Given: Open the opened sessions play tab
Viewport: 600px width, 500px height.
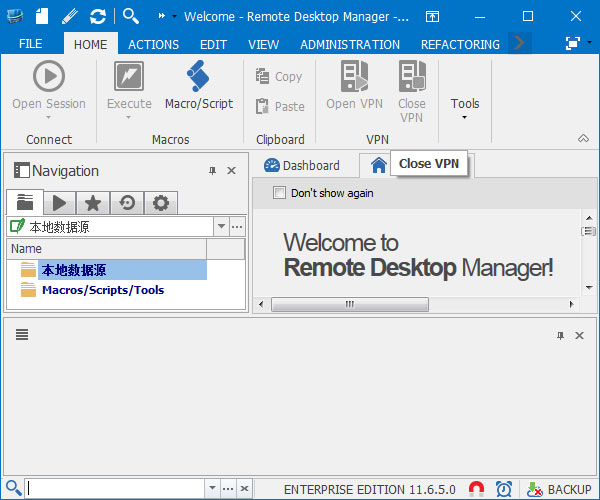Looking at the screenshot, I should pyautogui.click(x=59, y=203).
